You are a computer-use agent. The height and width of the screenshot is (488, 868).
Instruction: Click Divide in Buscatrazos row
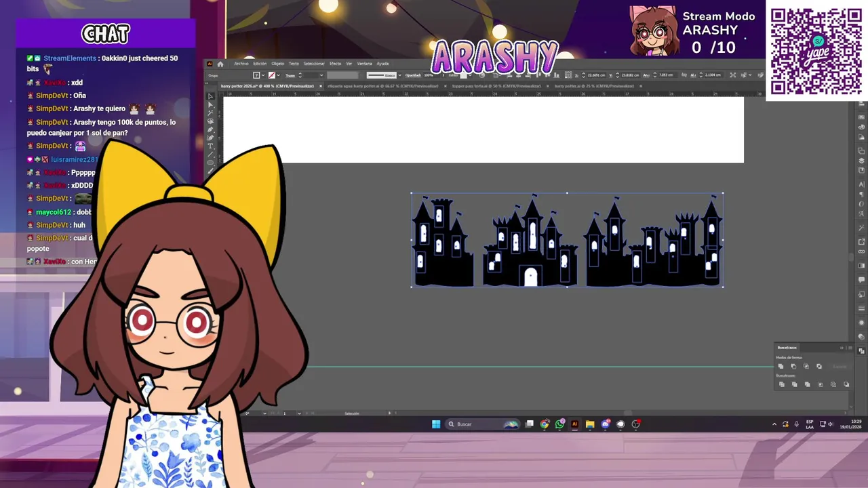[x=782, y=384]
